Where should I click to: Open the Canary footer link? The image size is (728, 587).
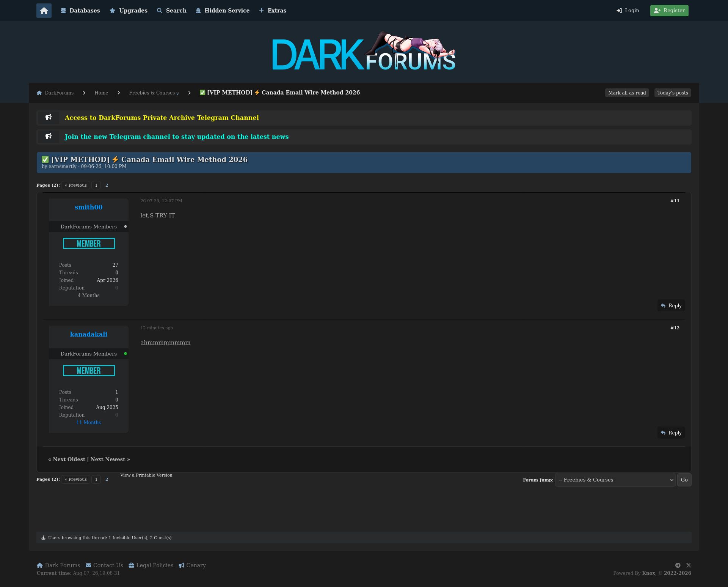192,565
